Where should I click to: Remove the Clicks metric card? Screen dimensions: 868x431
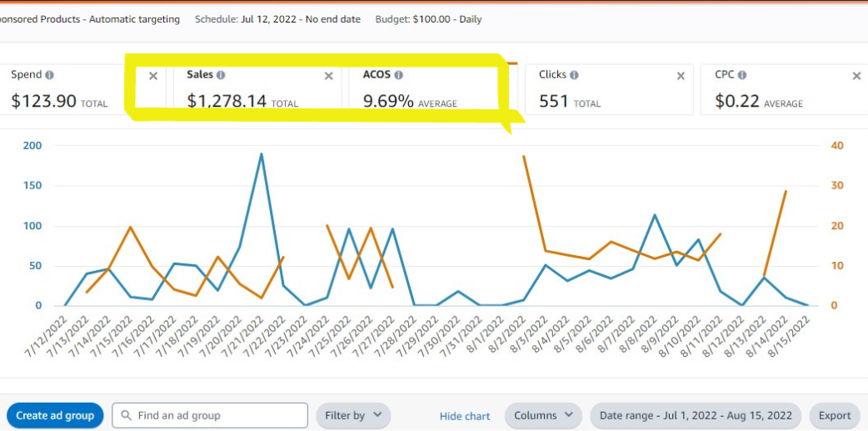(x=681, y=76)
